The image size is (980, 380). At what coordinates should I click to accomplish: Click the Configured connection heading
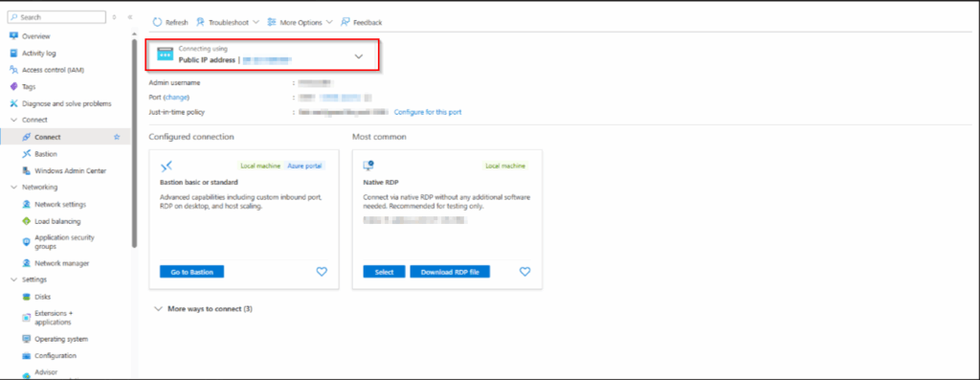pos(191,136)
